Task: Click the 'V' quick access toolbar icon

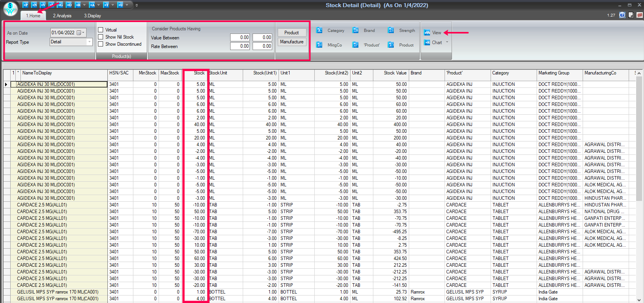Action: click(43, 5)
